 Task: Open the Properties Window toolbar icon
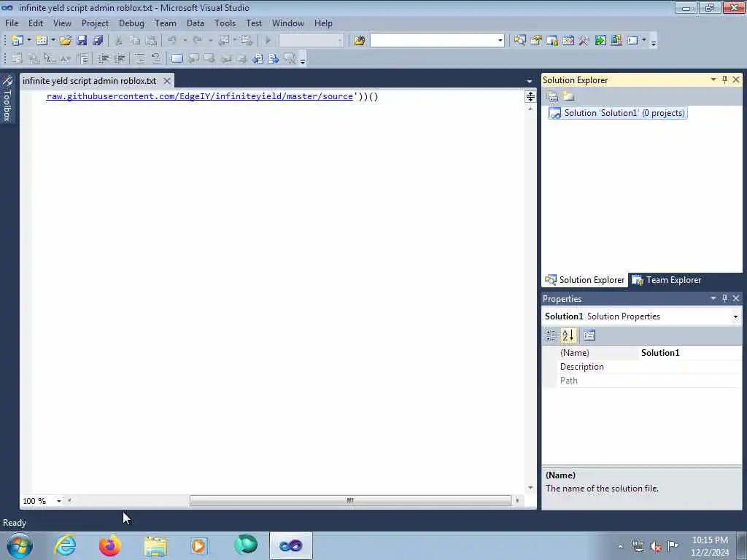click(536, 41)
